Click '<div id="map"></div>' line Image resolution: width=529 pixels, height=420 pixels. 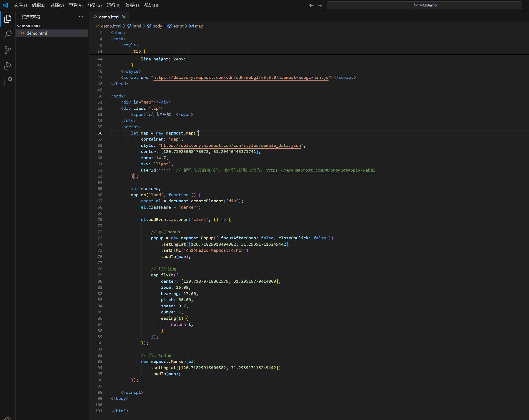[146, 102]
